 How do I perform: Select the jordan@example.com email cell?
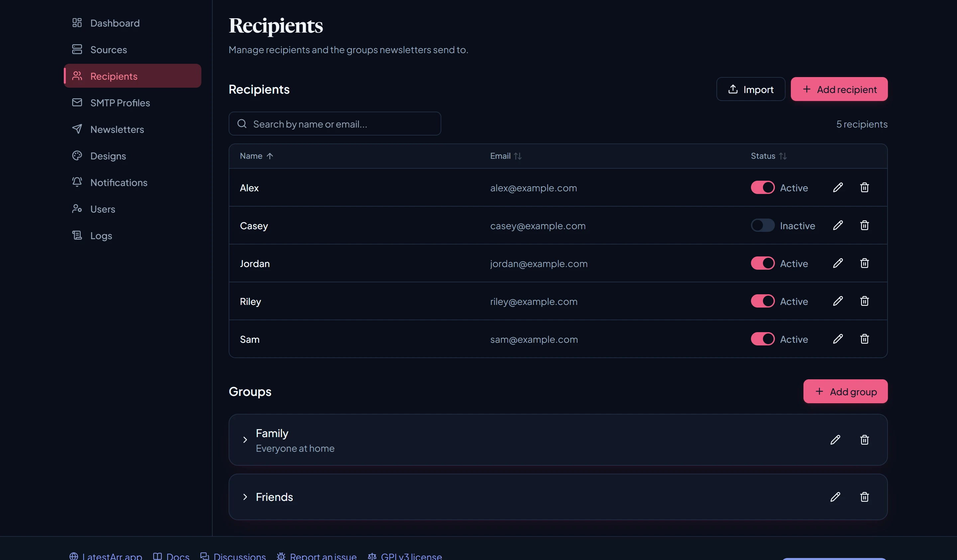[539, 263]
